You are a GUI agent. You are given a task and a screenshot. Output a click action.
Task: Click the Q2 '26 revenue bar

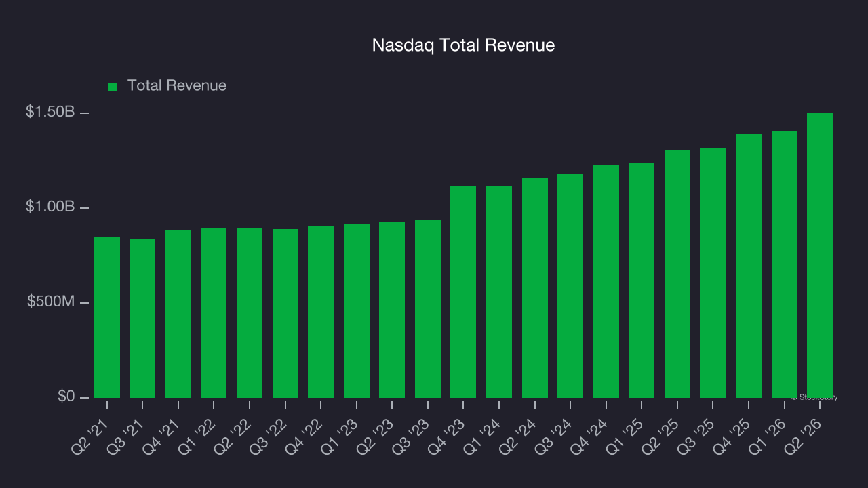click(820, 256)
